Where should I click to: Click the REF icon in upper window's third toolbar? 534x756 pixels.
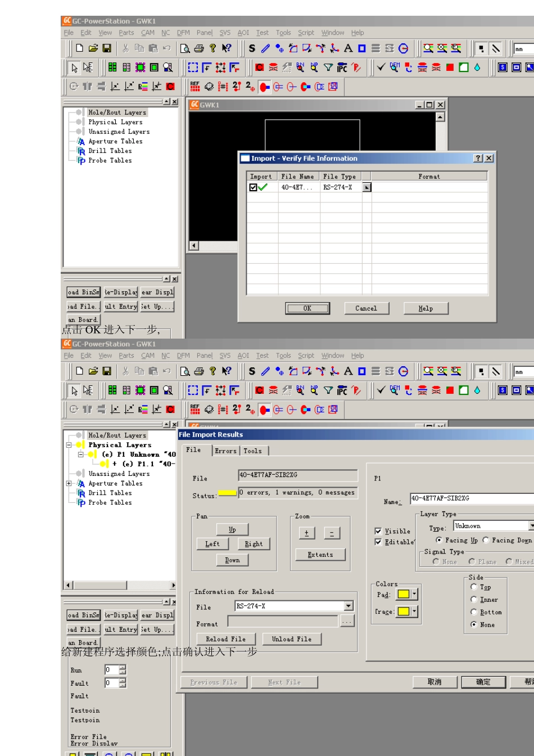pyautogui.click(x=195, y=86)
